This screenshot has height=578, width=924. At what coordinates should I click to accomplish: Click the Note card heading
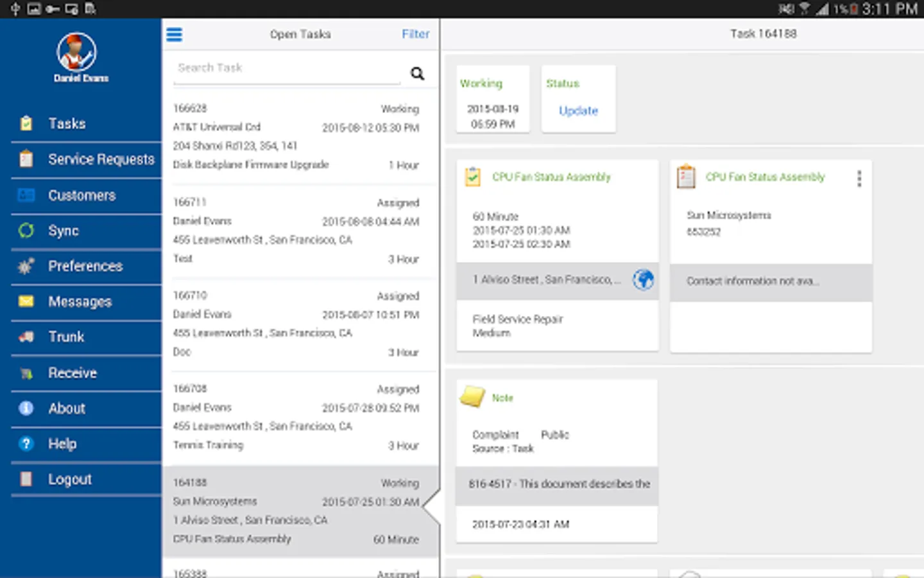(x=502, y=398)
